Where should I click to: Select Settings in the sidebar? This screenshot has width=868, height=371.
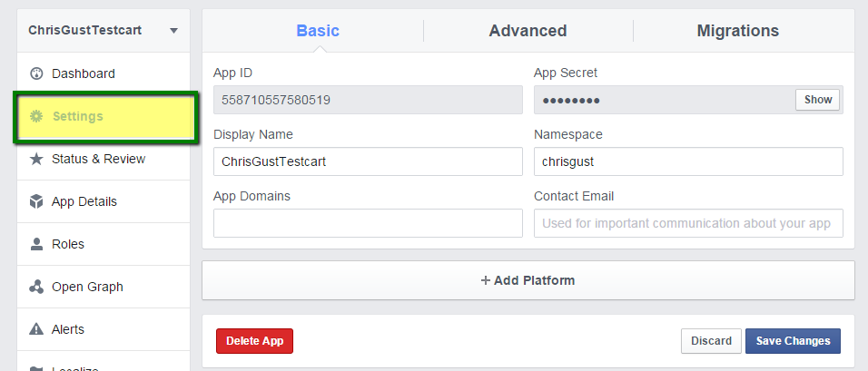(105, 117)
